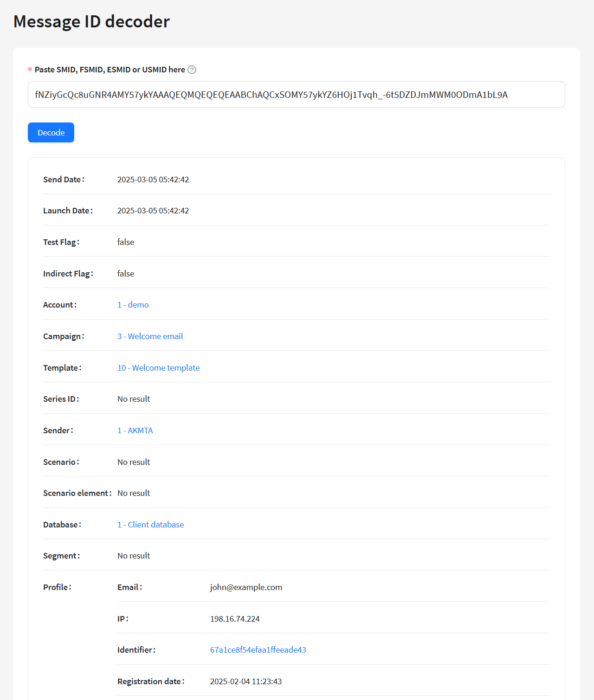The width and height of the screenshot is (594, 700).
Task: Click the Series ID "No result" text
Action: (x=134, y=399)
